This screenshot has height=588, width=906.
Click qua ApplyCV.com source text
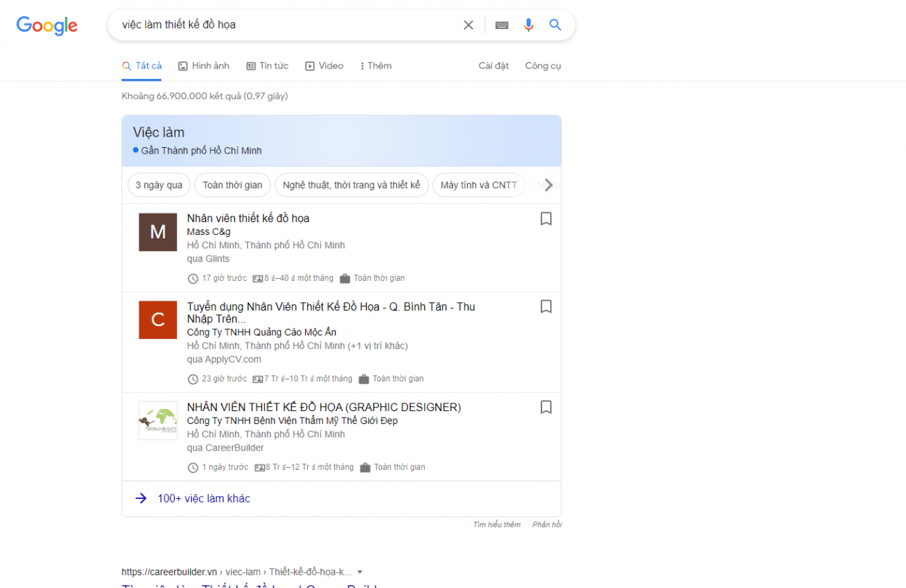pyautogui.click(x=224, y=359)
